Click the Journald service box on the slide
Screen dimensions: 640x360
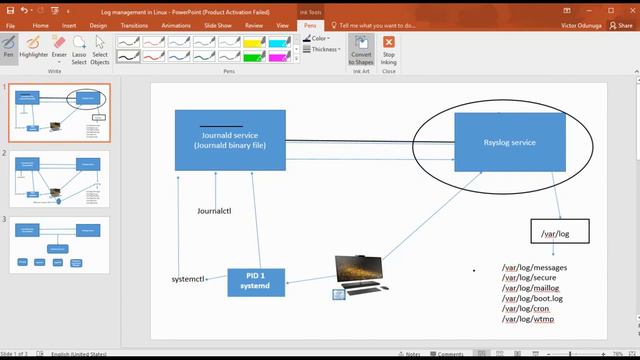[230, 140]
